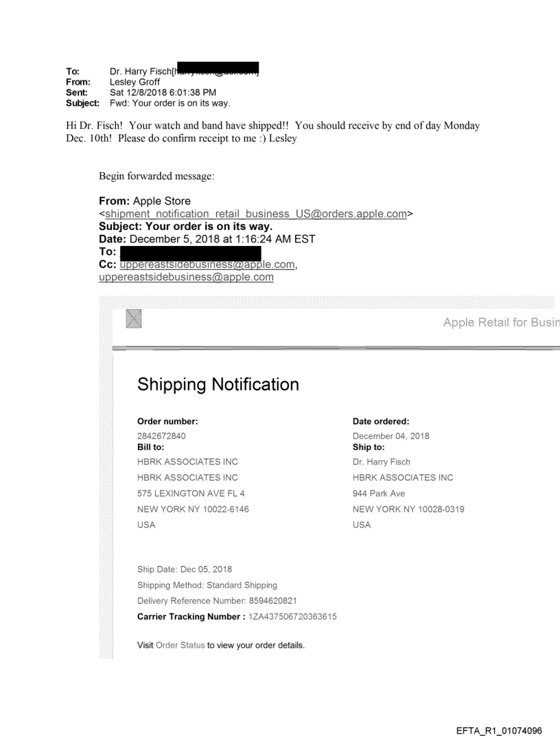This screenshot has height=737, width=560.
Task: Click the broken image placeholder icon
Action: point(135,319)
